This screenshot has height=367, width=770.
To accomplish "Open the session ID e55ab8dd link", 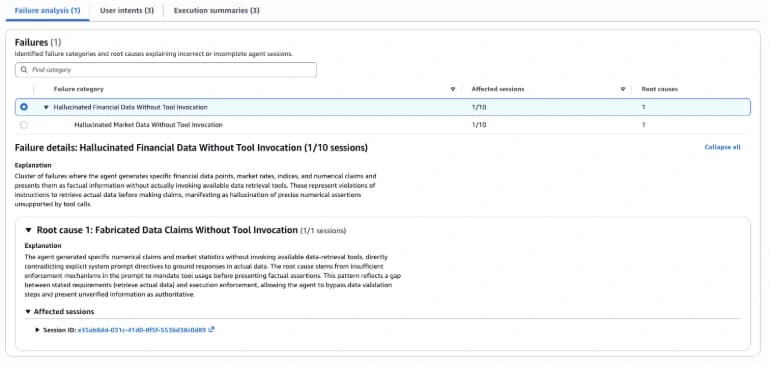I will [142, 330].
